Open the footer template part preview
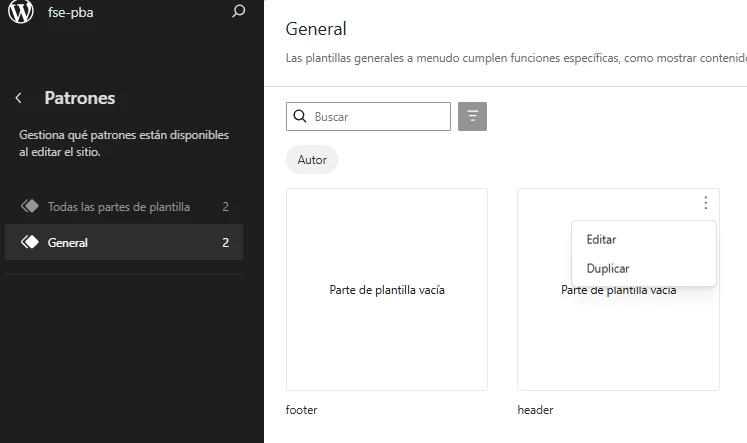The height and width of the screenshot is (443, 747). (x=387, y=290)
